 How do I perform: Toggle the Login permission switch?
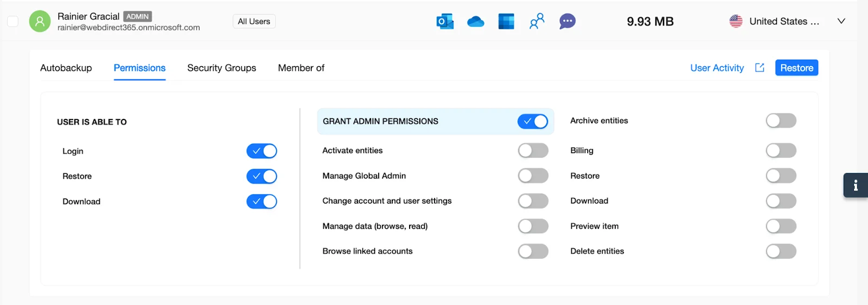pos(262,151)
